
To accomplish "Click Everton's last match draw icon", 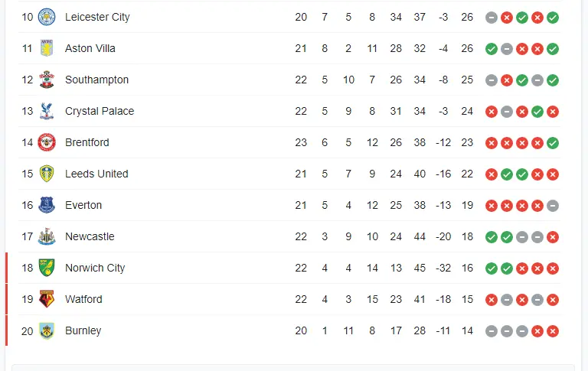I will click(553, 205).
